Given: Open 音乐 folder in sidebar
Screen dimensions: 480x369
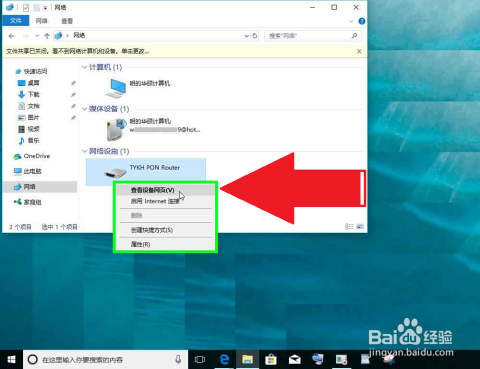Looking at the screenshot, I should tap(28, 141).
